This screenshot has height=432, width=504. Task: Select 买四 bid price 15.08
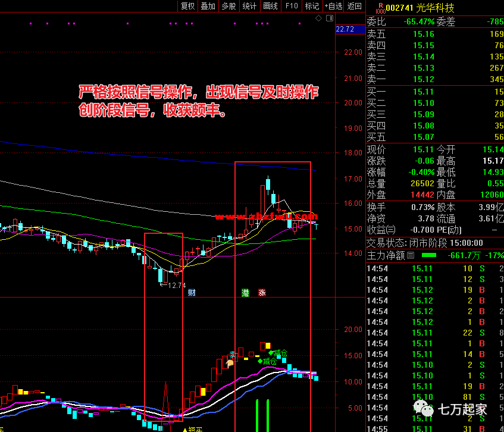coord(423,126)
